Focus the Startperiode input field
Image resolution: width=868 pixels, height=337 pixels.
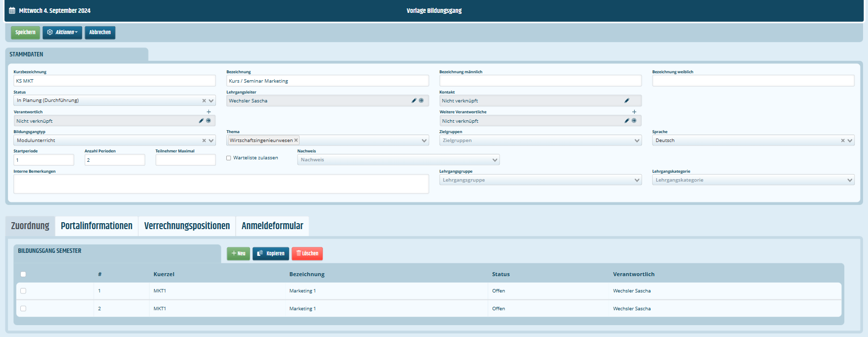44,160
